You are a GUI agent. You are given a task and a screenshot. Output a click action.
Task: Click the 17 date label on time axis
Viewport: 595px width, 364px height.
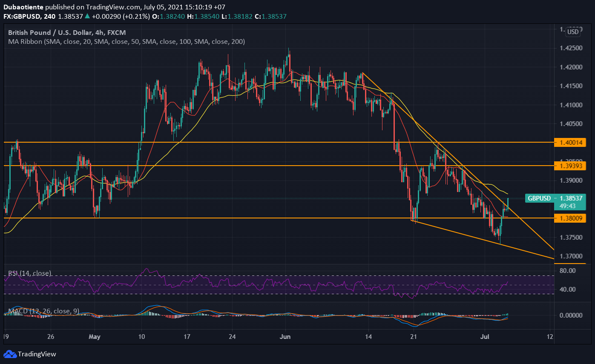tap(187, 336)
